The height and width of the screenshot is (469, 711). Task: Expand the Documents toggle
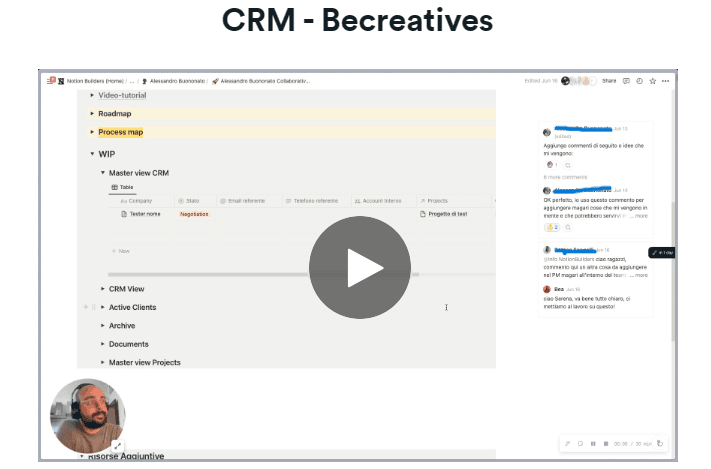point(102,344)
